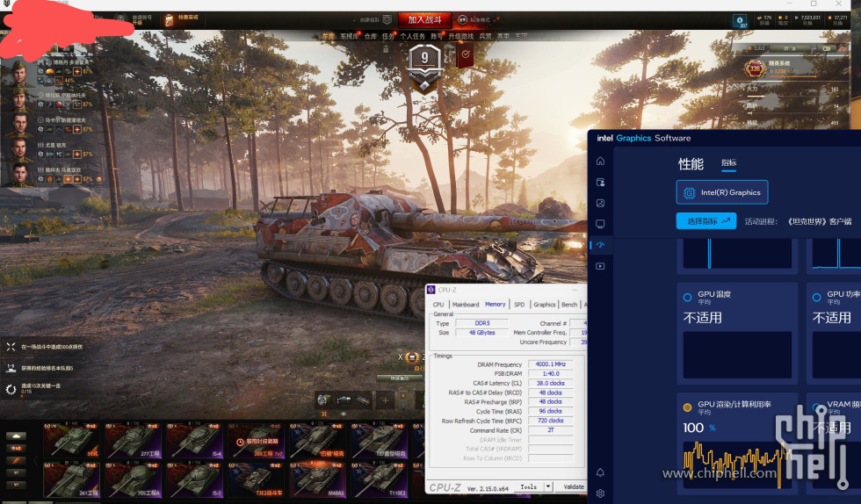Click the 选择指标 button
Viewport: 861px width, 504px height.
coord(706,221)
